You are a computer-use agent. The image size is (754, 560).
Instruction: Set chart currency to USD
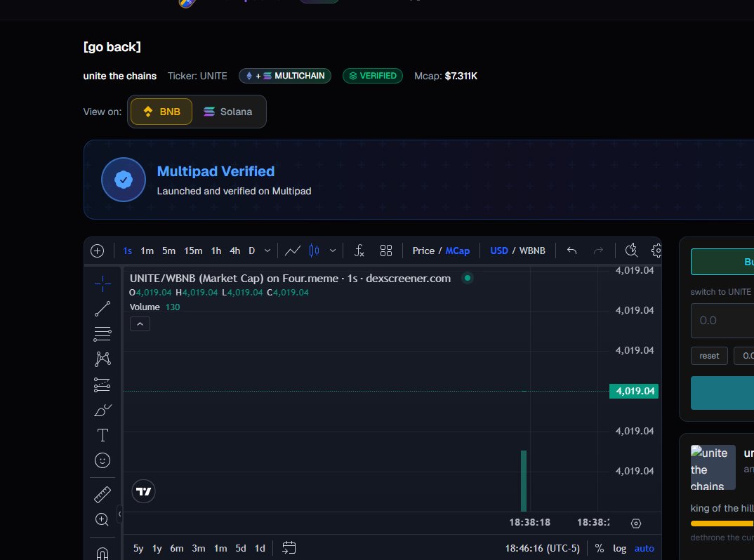(498, 251)
